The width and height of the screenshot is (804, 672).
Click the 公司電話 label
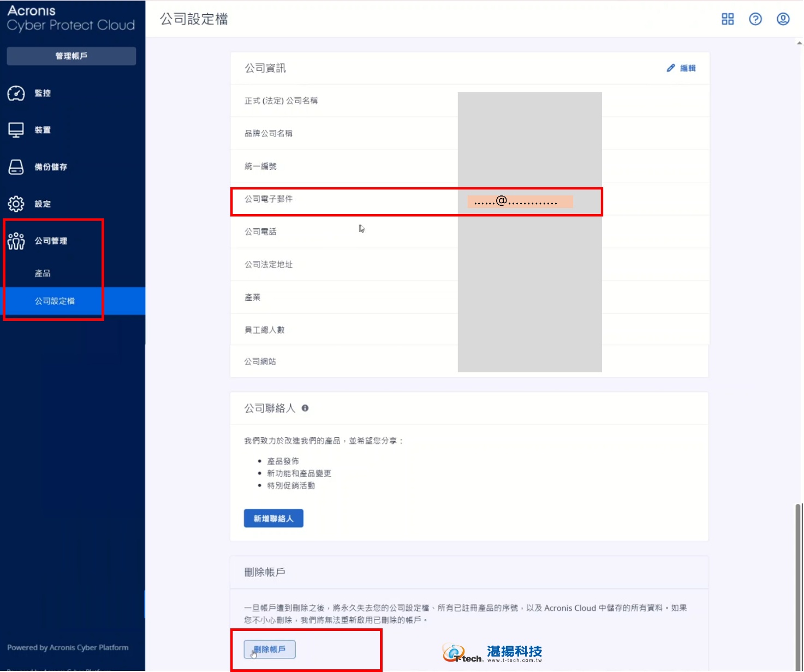pyautogui.click(x=260, y=232)
